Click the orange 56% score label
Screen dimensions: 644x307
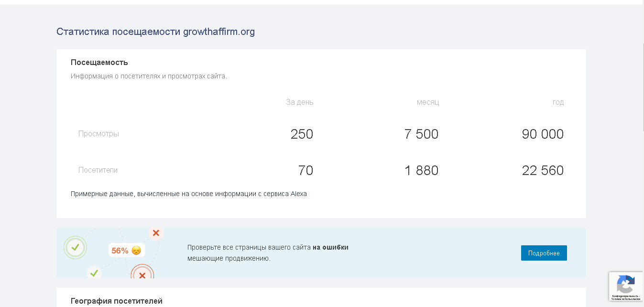pos(120,251)
